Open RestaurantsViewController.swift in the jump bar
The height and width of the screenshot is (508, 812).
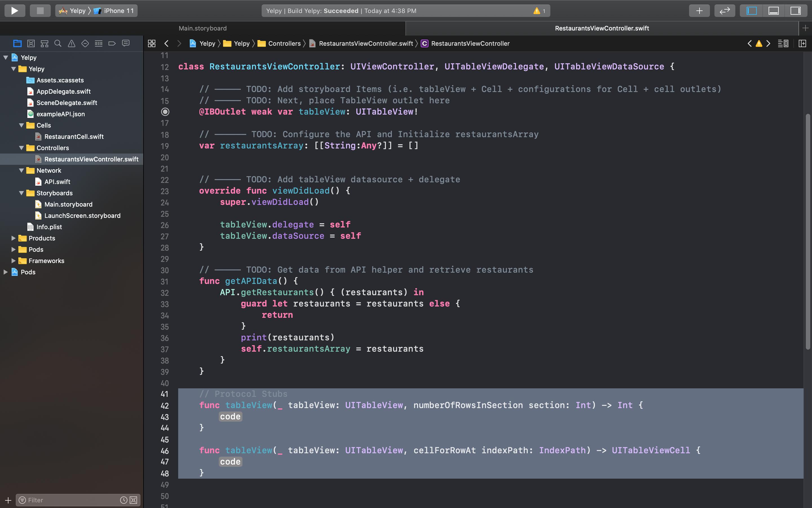click(361, 43)
